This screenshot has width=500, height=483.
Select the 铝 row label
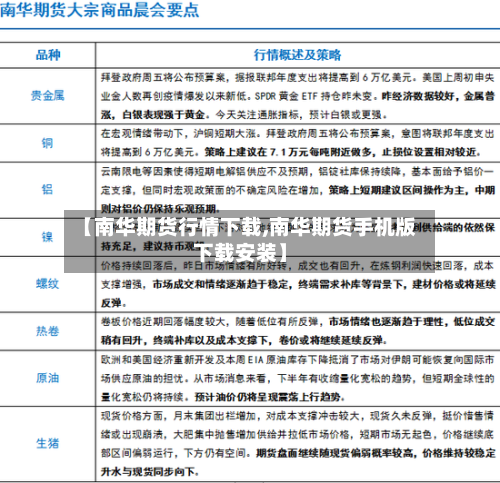coord(47,190)
